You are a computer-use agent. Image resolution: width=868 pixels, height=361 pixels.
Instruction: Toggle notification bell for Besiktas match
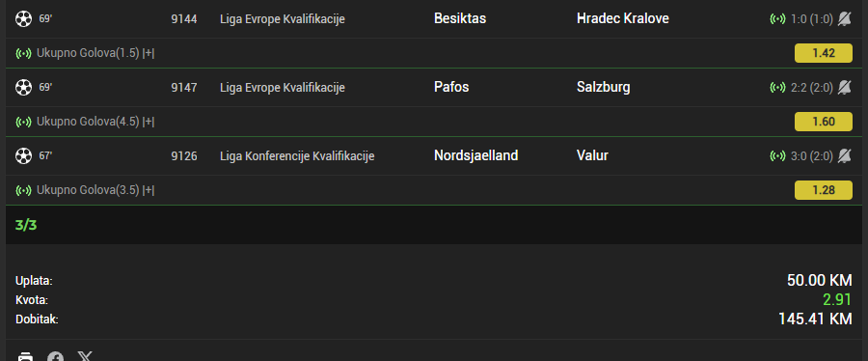[844, 19]
